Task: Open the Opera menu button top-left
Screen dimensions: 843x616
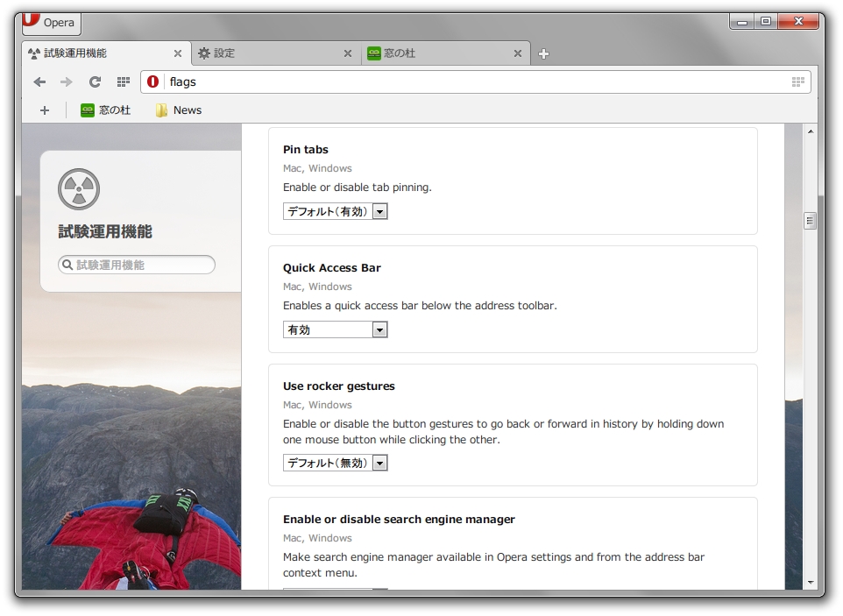Action: (x=50, y=24)
